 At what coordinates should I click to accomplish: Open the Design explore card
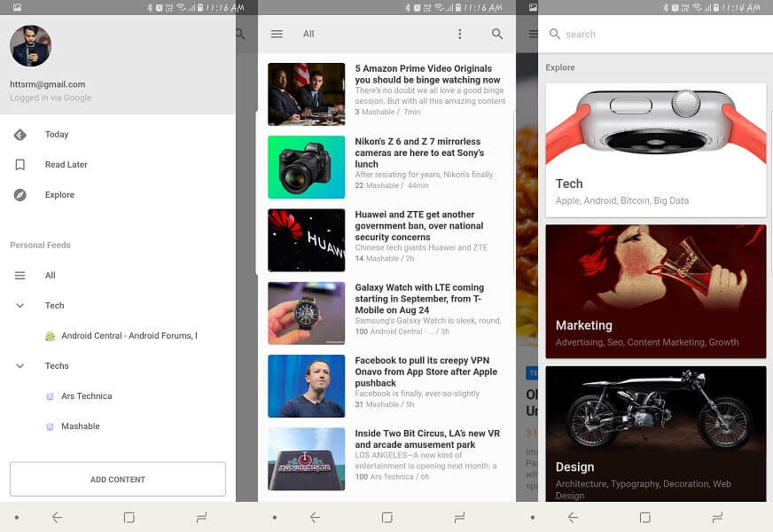(x=656, y=434)
